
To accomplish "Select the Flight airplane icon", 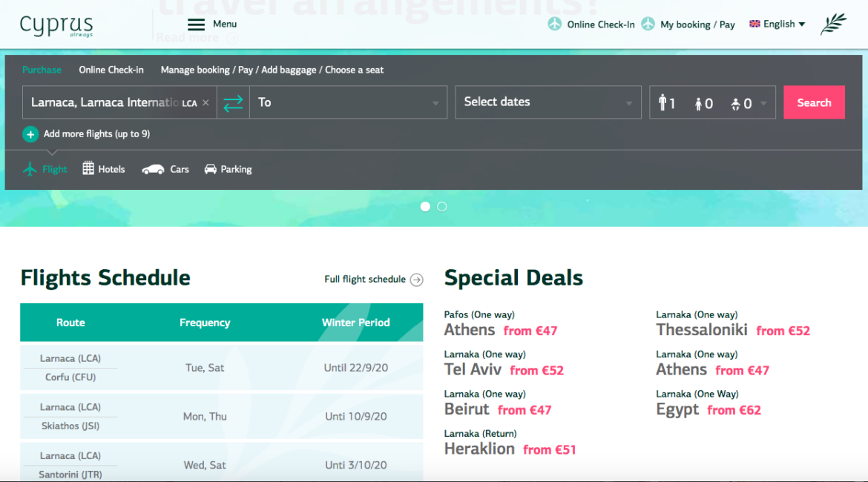I will tap(30, 169).
